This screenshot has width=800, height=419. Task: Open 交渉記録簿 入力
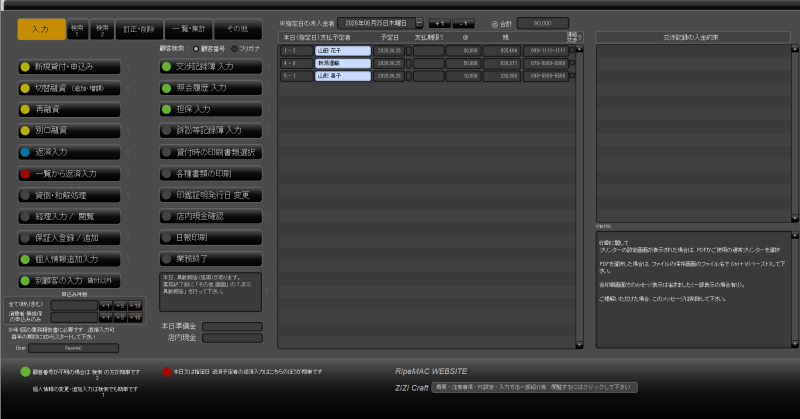211,66
